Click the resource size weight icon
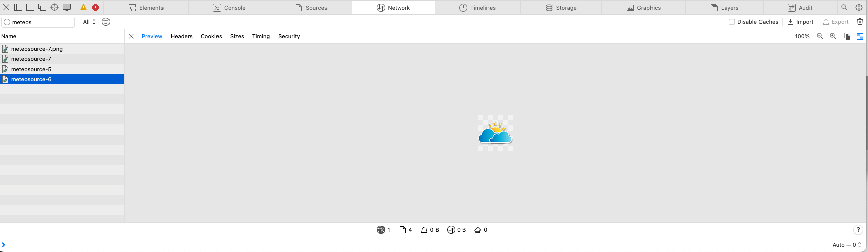 (x=424, y=230)
